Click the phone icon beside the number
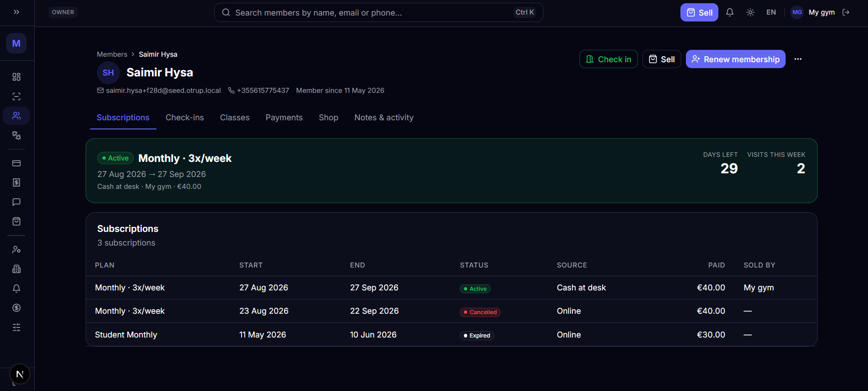868x391 pixels. (x=232, y=91)
